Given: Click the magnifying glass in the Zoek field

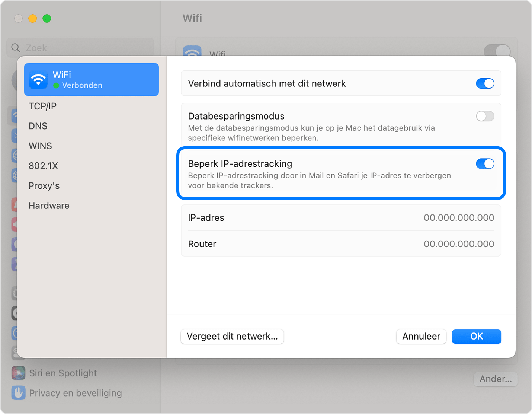Looking at the screenshot, I should [15, 47].
